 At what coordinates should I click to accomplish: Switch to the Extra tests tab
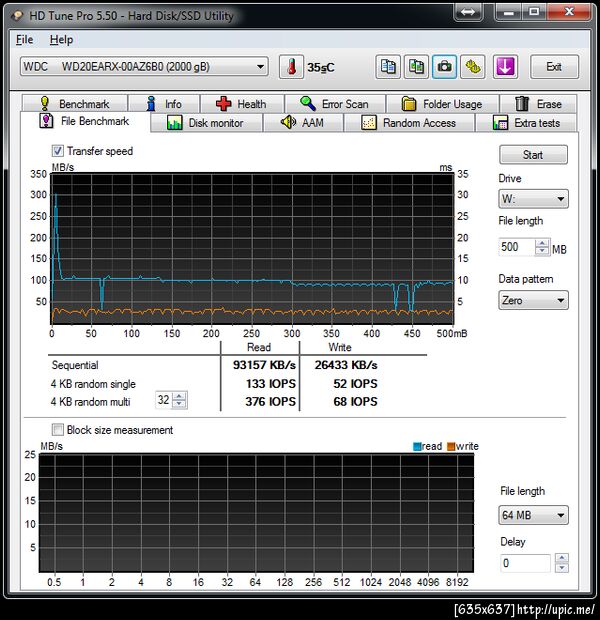pyautogui.click(x=526, y=123)
